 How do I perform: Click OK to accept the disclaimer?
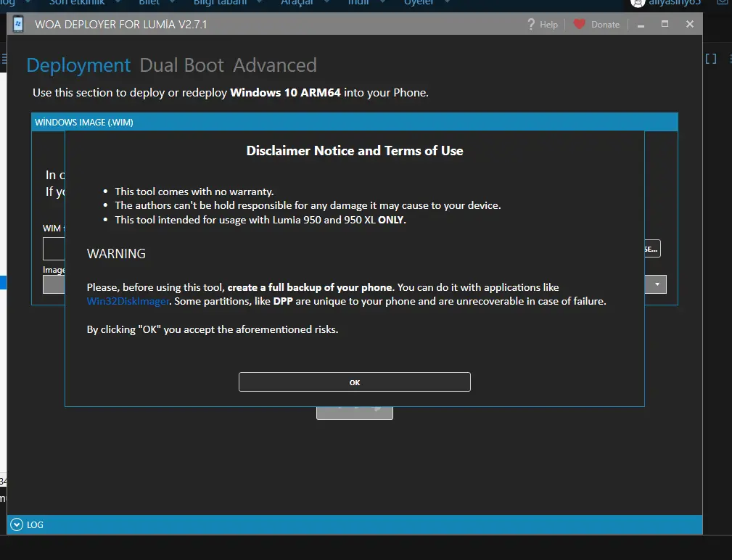354,382
